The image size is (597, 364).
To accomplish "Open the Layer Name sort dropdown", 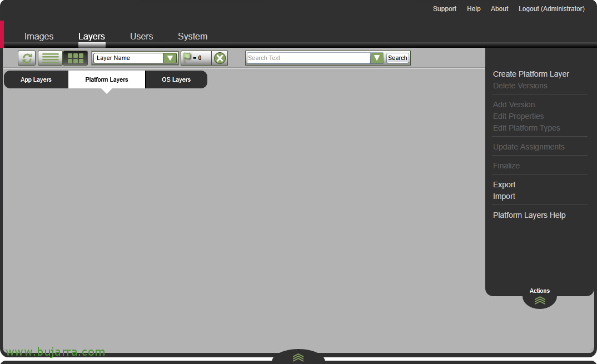I will (170, 58).
